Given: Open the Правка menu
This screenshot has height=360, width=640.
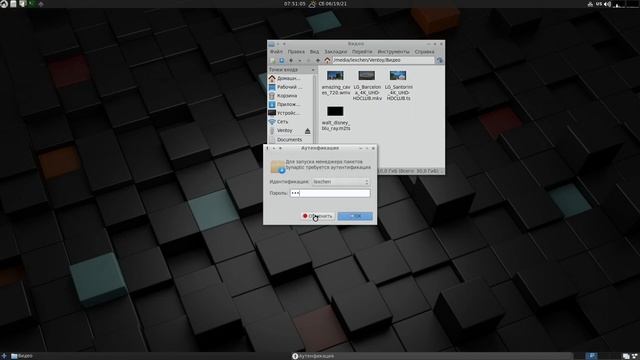Looking at the screenshot, I should click(x=296, y=52).
